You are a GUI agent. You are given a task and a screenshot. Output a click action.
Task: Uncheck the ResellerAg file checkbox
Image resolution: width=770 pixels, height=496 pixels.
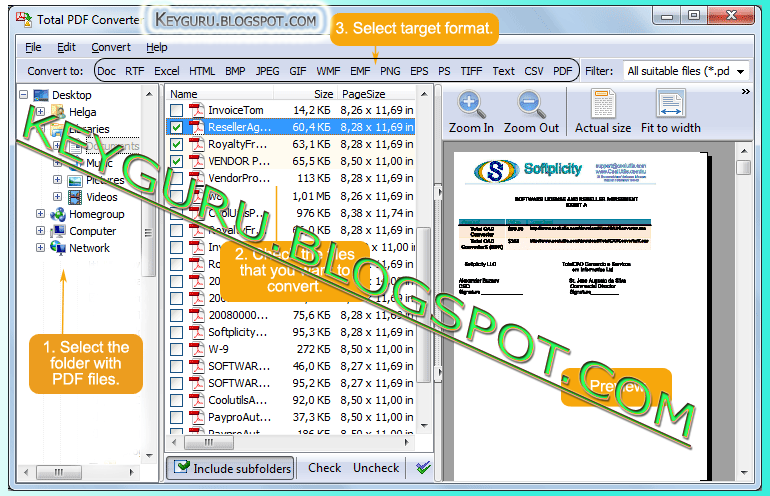coord(176,127)
